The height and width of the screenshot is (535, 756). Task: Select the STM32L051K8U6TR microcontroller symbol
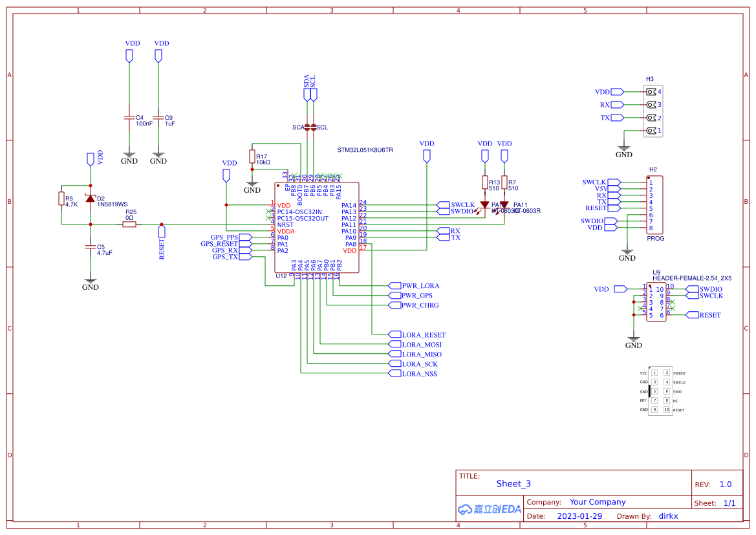pyautogui.click(x=317, y=226)
